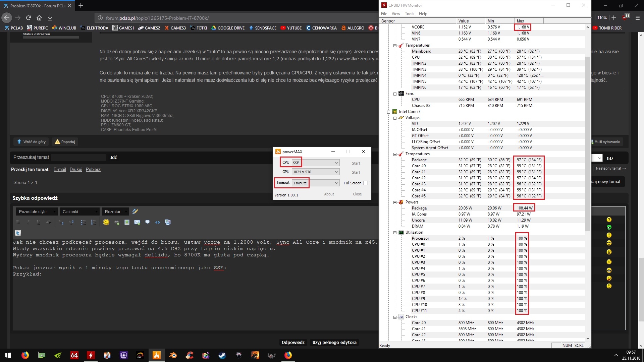The height and width of the screenshot is (362, 644).
Task: Click the HWMonitor vertical scrollbar
Action: (587, 144)
